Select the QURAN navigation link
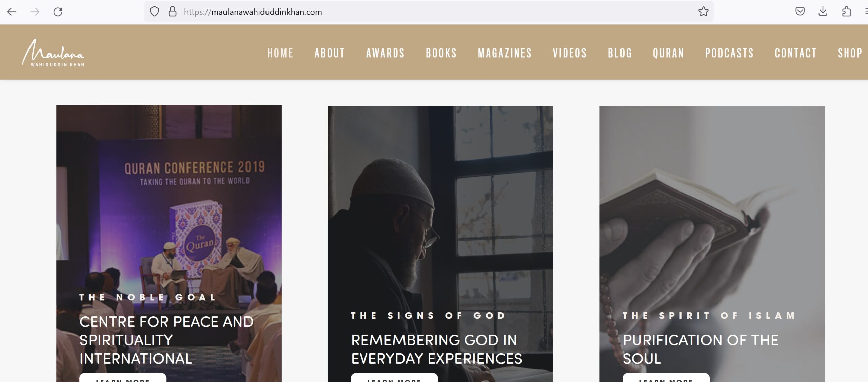This screenshot has width=868, height=382. point(668,53)
